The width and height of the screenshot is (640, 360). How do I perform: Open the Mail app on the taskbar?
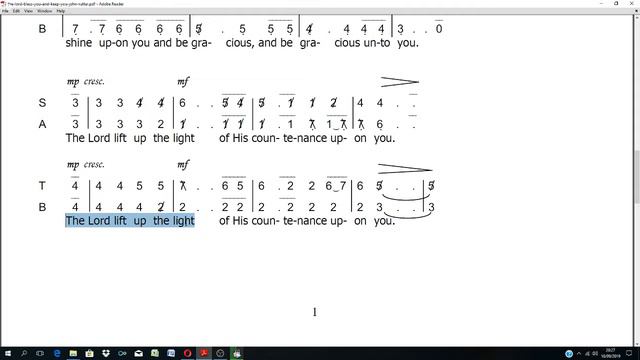coord(138,353)
